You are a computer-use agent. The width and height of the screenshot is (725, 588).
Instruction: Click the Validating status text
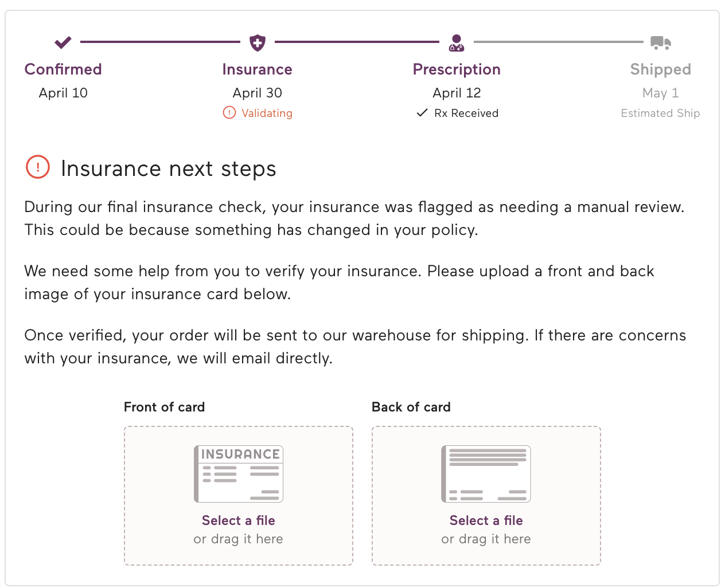(x=267, y=113)
